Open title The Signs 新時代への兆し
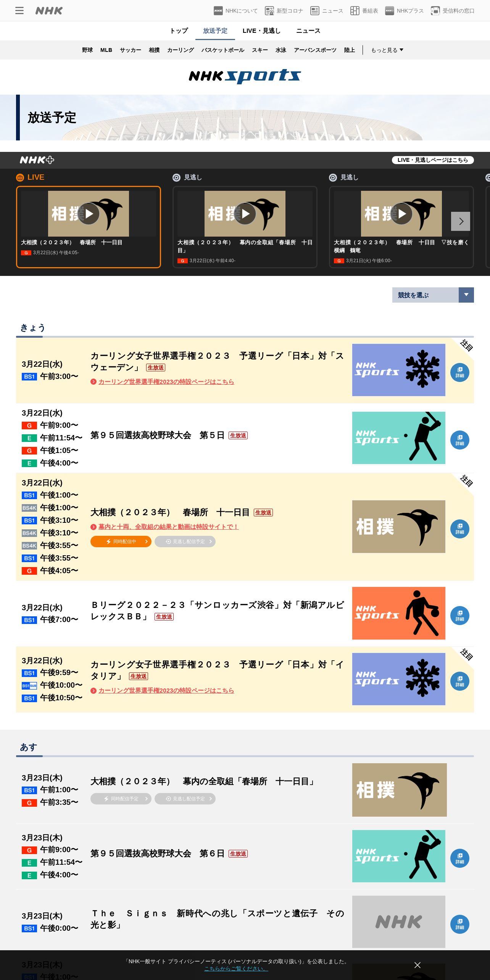The image size is (490, 980). (x=217, y=919)
